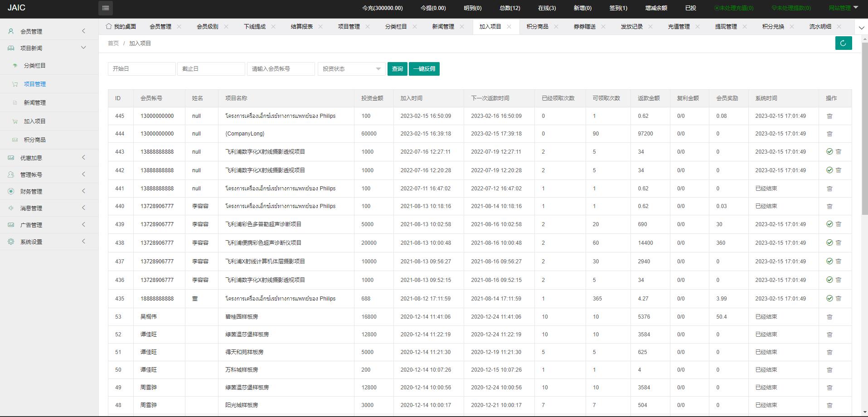Open the 投资状态 dropdown

pyautogui.click(x=351, y=69)
